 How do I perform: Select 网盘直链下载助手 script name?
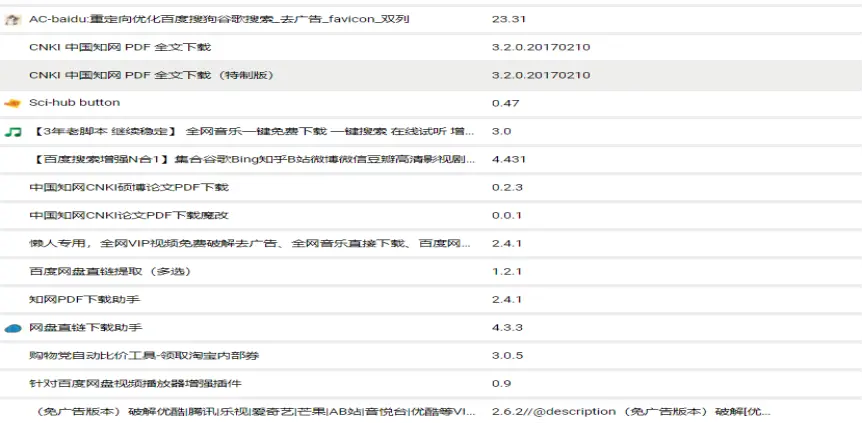click(x=86, y=328)
